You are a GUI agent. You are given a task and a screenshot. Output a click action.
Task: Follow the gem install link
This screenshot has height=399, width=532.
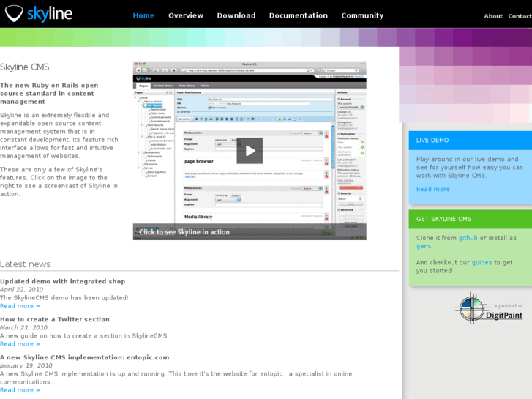tap(423, 246)
